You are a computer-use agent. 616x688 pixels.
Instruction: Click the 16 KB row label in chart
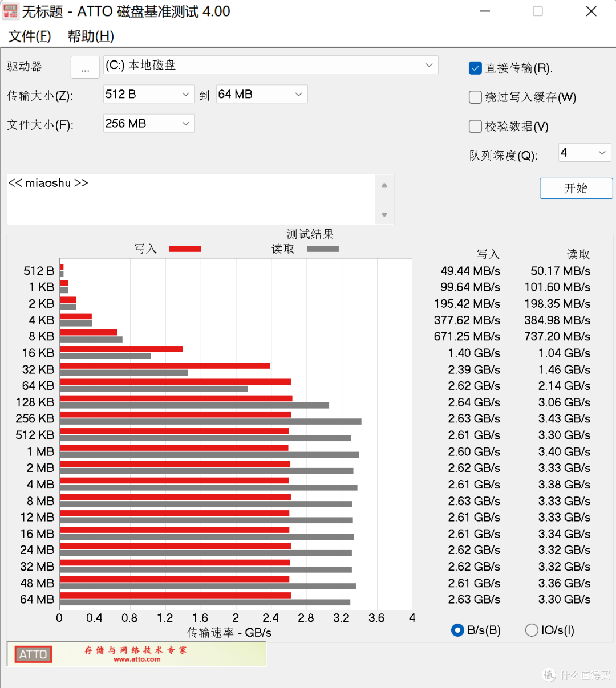[x=38, y=353]
